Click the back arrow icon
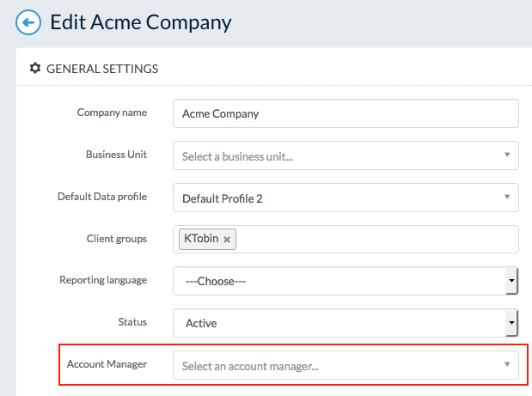This screenshot has width=532, height=396. 28,22
